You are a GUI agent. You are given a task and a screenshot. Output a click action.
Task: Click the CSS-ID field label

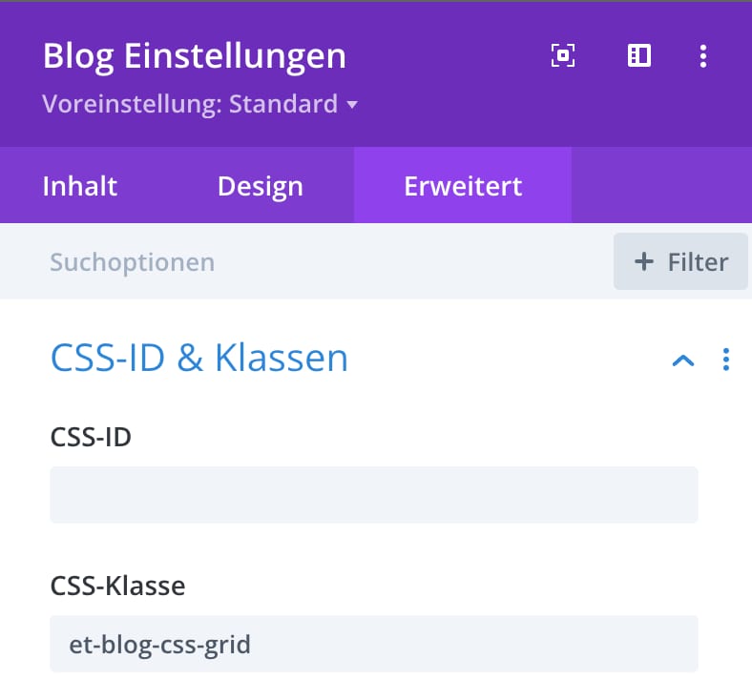coord(91,437)
